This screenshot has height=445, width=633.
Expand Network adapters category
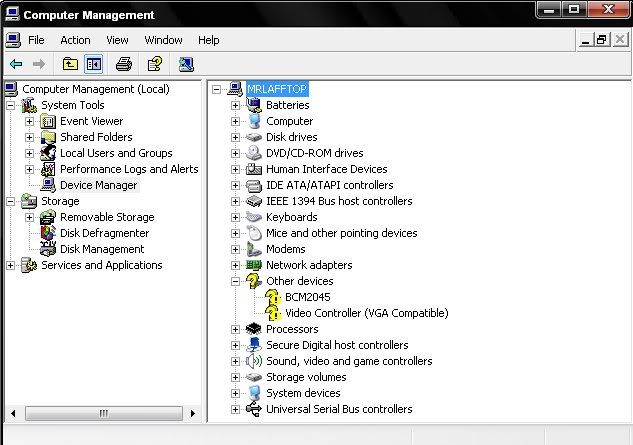pos(235,265)
